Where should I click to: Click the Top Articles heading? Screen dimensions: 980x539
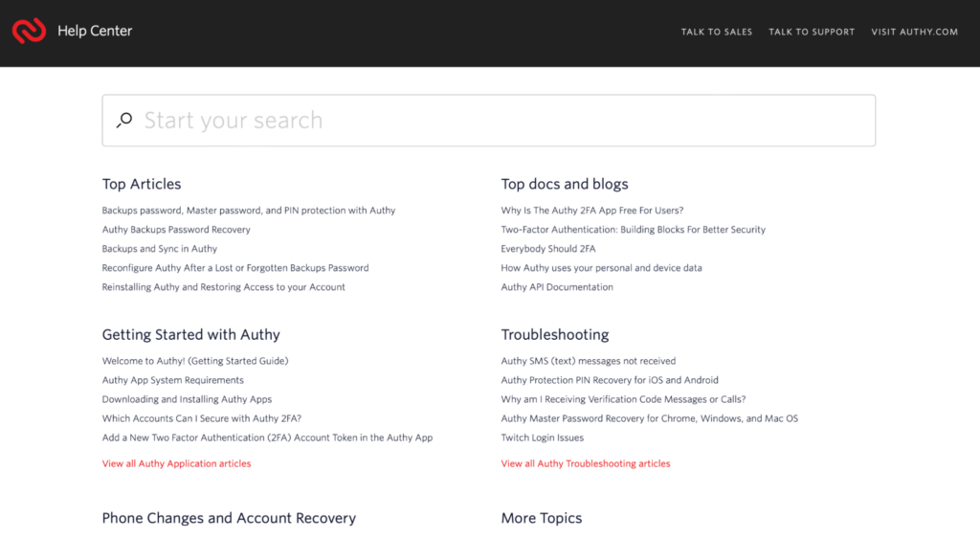(x=142, y=184)
